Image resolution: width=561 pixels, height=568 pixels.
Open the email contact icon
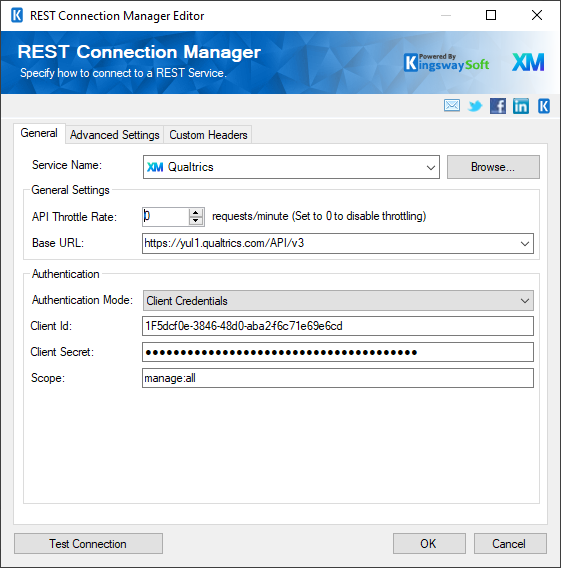(452, 106)
